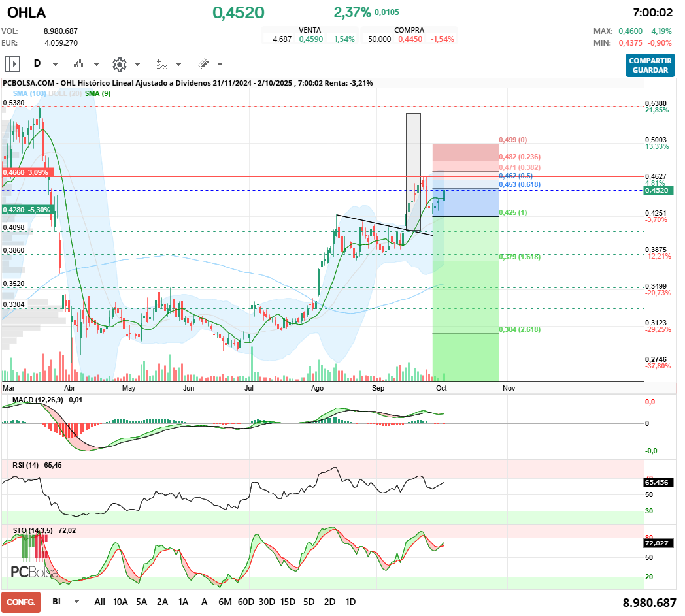Viewport: 685px width, 616px height.
Task: Click the 0,4520 last price header
Action: click(239, 12)
